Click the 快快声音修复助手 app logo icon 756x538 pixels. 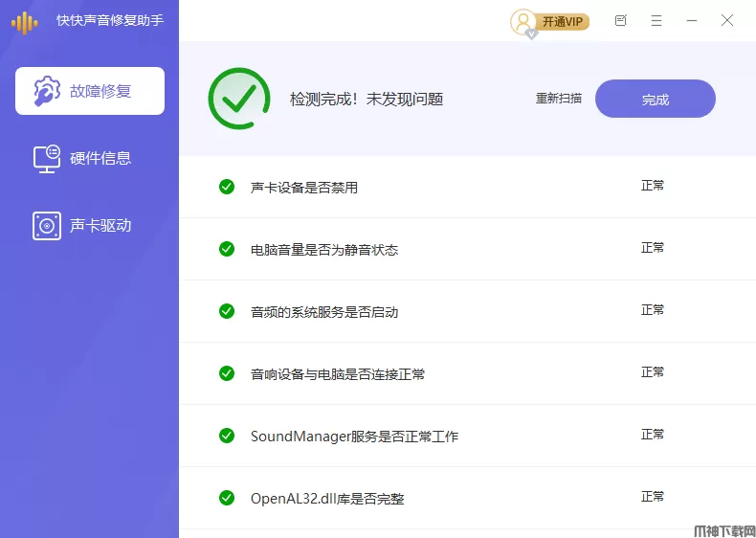point(24,21)
